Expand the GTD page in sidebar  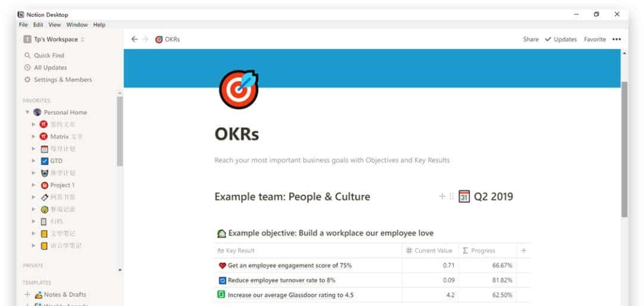click(x=33, y=161)
